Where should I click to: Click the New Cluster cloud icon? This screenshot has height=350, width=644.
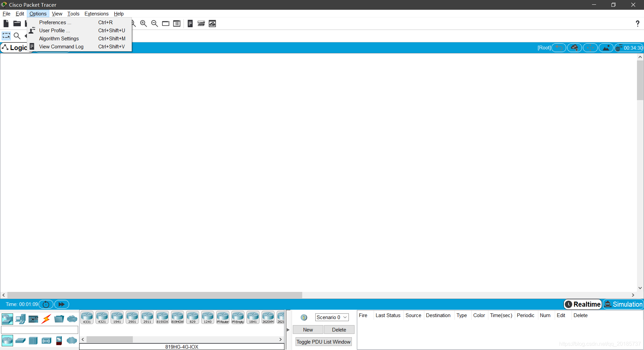click(x=575, y=48)
